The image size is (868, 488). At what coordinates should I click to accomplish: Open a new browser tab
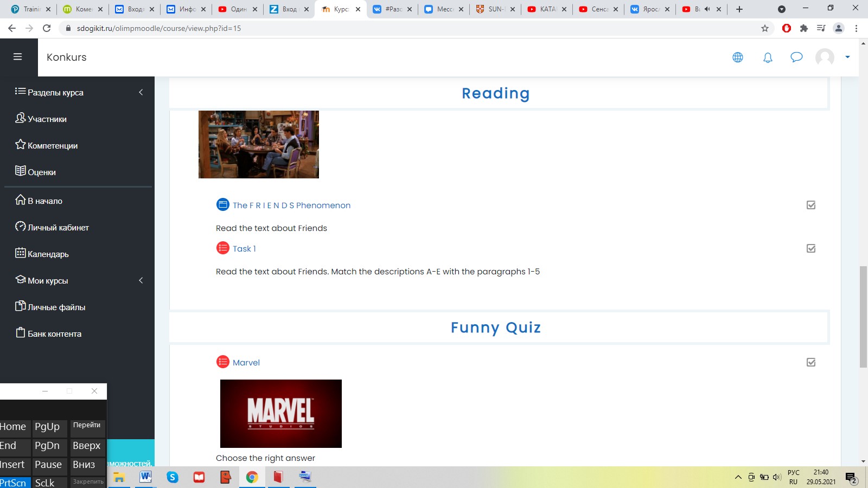point(739,9)
